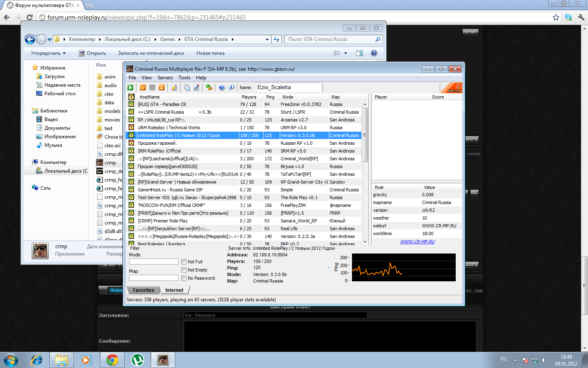
Task: Toggle the Explorer preview pane icon
Action: [x=359, y=53]
